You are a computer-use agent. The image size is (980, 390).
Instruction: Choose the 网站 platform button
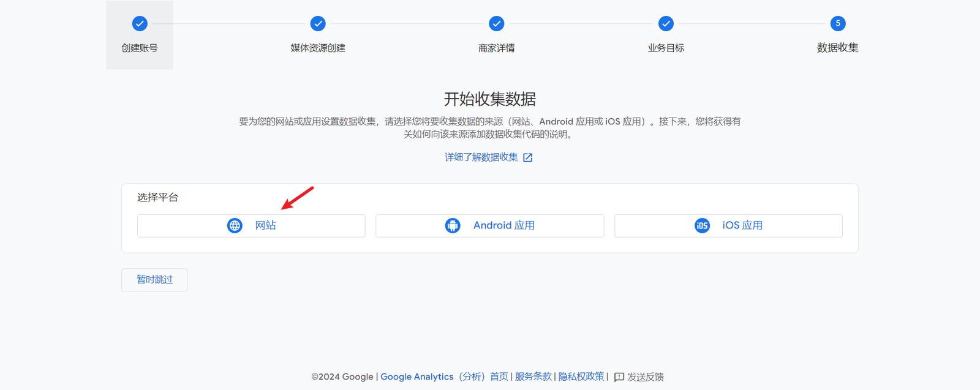point(251,226)
